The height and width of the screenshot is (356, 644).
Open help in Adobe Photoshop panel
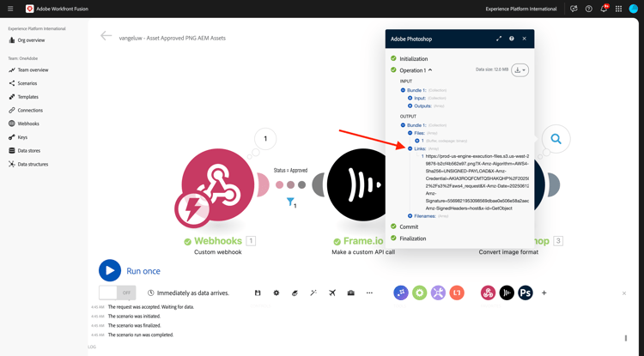click(x=512, y=39)
